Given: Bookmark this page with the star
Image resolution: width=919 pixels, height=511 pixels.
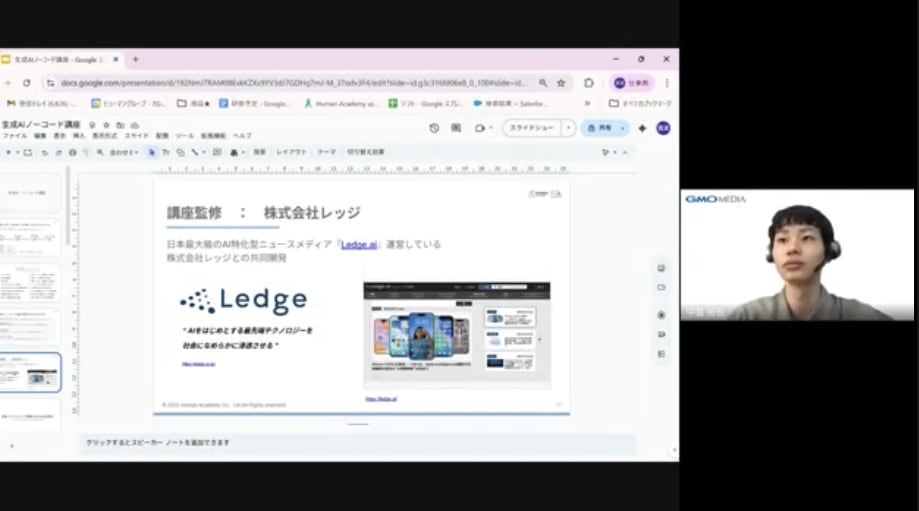Looking at the screenshot, I should coord(561,83).
